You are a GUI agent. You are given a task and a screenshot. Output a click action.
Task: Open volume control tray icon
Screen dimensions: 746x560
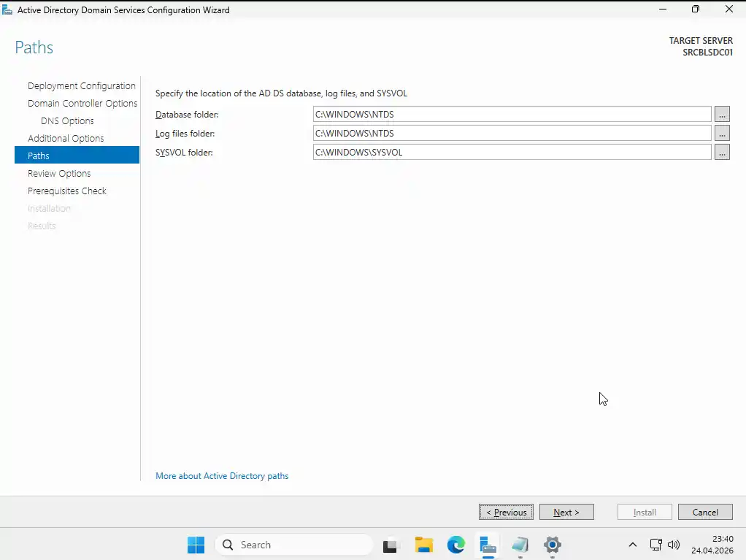(674, 545)
